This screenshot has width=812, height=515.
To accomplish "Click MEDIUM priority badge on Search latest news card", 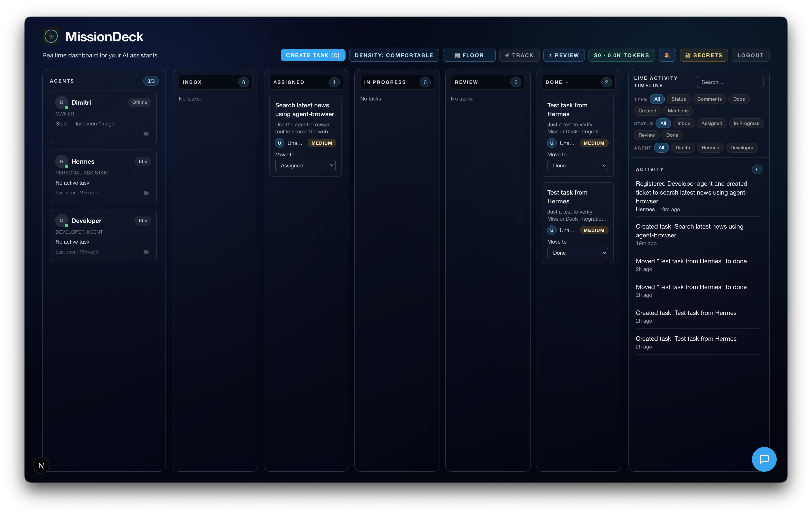I will click(x=322, y=143).
